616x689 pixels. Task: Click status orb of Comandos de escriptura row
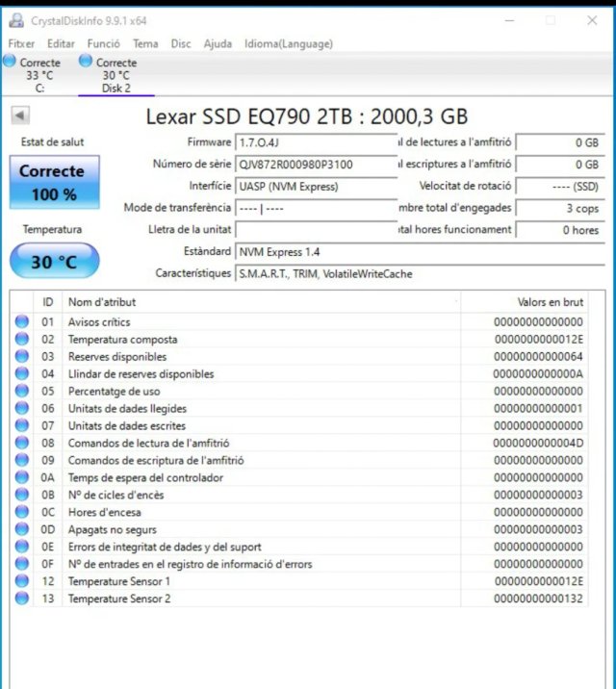[x=22, y=460]
